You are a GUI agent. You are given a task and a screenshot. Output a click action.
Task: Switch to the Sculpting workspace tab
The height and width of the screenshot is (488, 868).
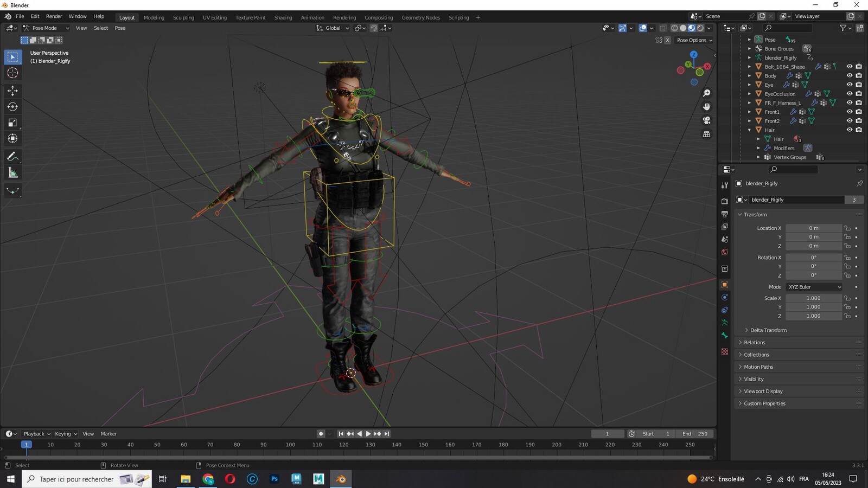(x=183, y=17)
